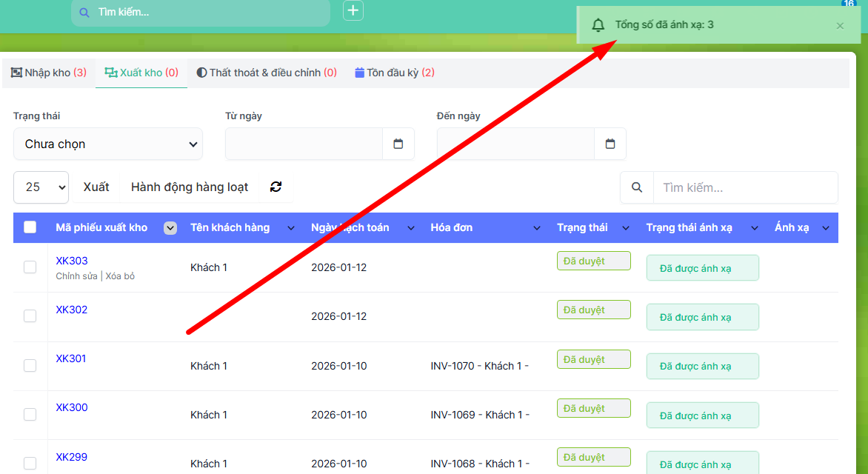The image size is (868, 474).
Task: Expand the 25 rows-per-page dropdown
Action: [41, 187]
